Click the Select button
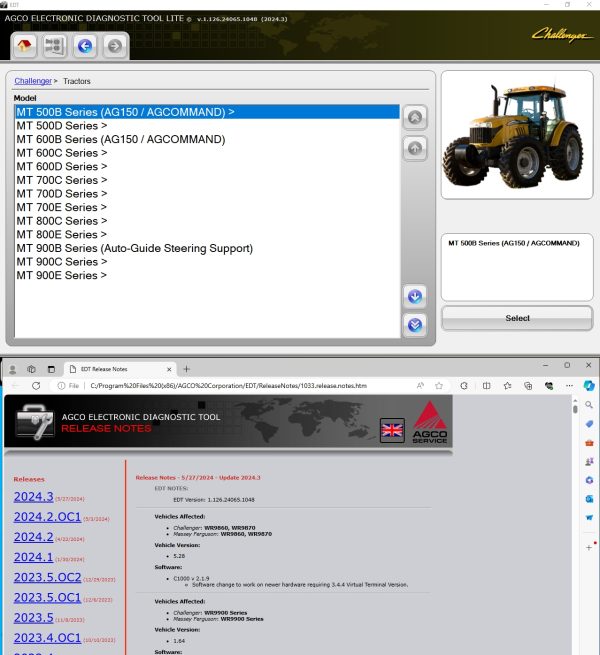This screenshot has width=600, height=655. click(x=517, y=318)
